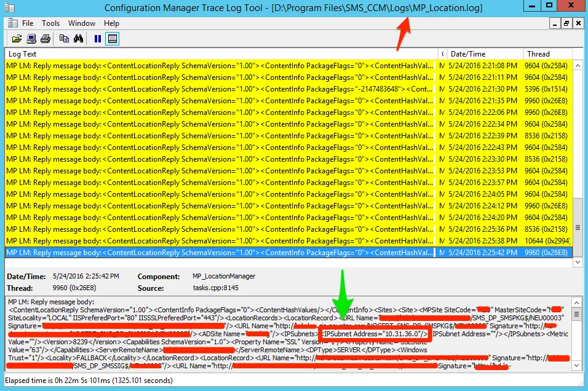Click log list scrollbar down arrow
Screen dimensions: 588x391
point(578,262)
